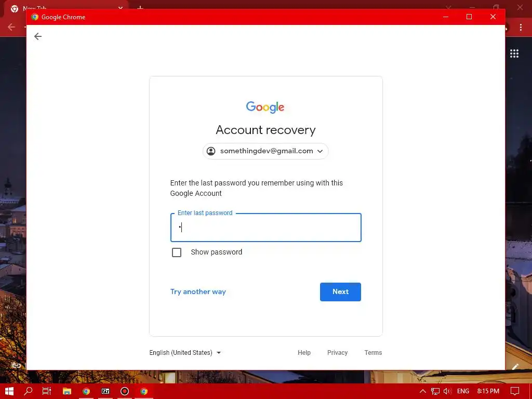This screenshot has width=532, height=399.
Task: Open the Google apps grid icon
Action: click(x=514, y=54)
